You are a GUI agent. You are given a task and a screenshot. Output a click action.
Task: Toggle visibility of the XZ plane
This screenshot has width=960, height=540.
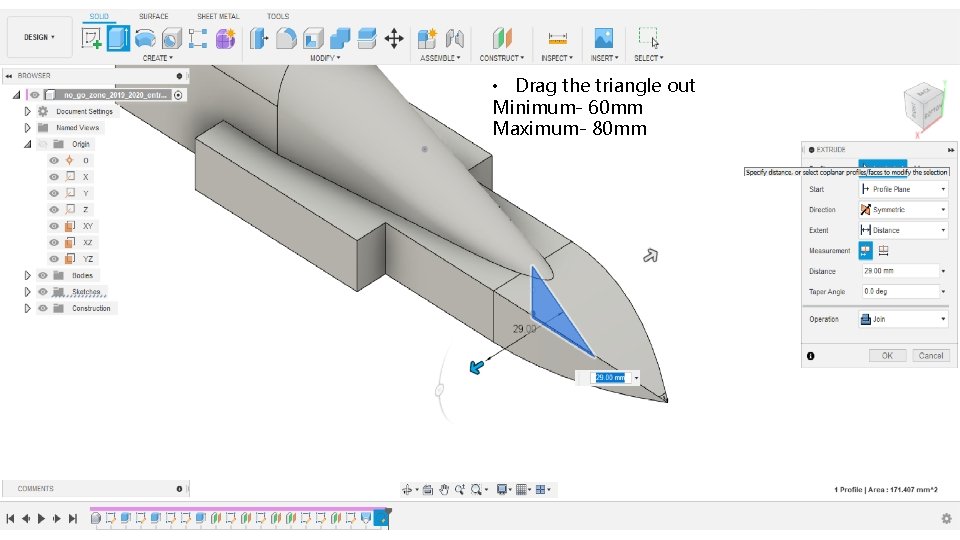tap(54, 242)
